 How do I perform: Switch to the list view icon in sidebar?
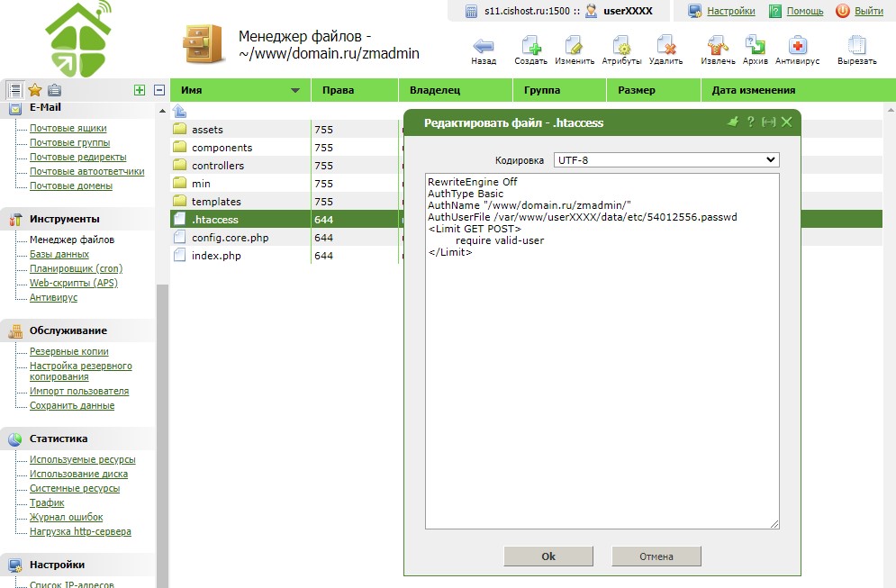[x=15, y=90]
